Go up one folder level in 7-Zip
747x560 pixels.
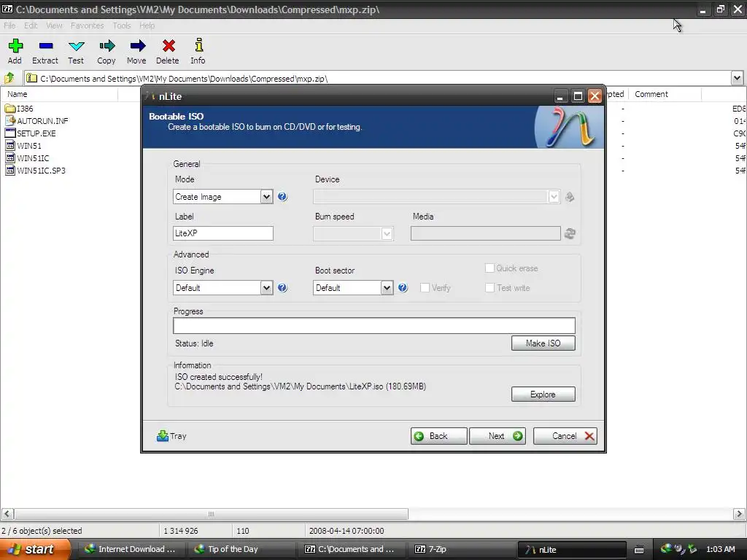[9, 77]
